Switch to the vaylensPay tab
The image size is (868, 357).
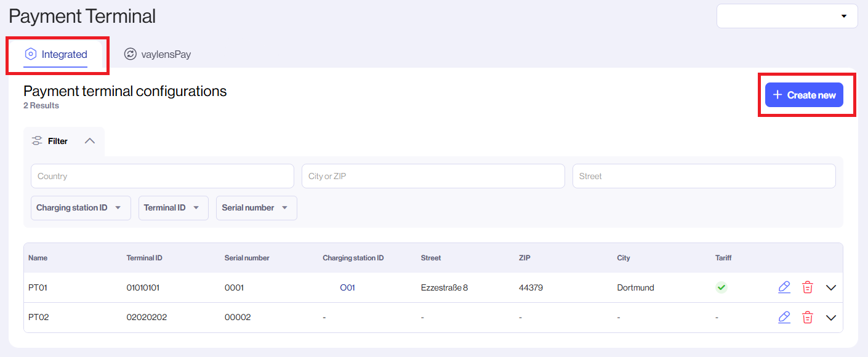click(158, 54)
